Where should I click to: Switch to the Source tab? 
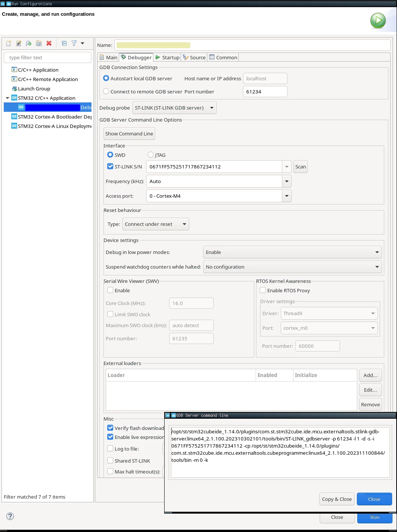point(194,57)
